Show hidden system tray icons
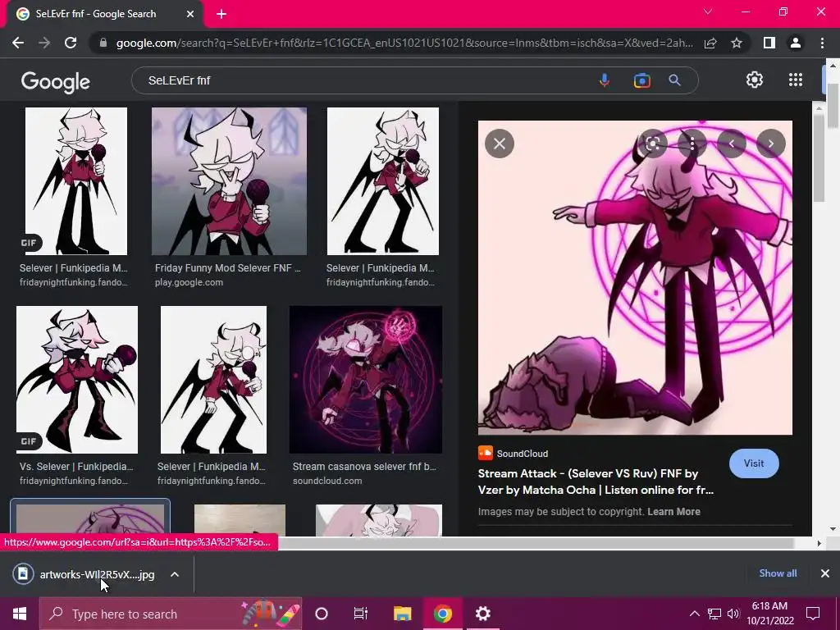The image size is (840, 630). 694,614
